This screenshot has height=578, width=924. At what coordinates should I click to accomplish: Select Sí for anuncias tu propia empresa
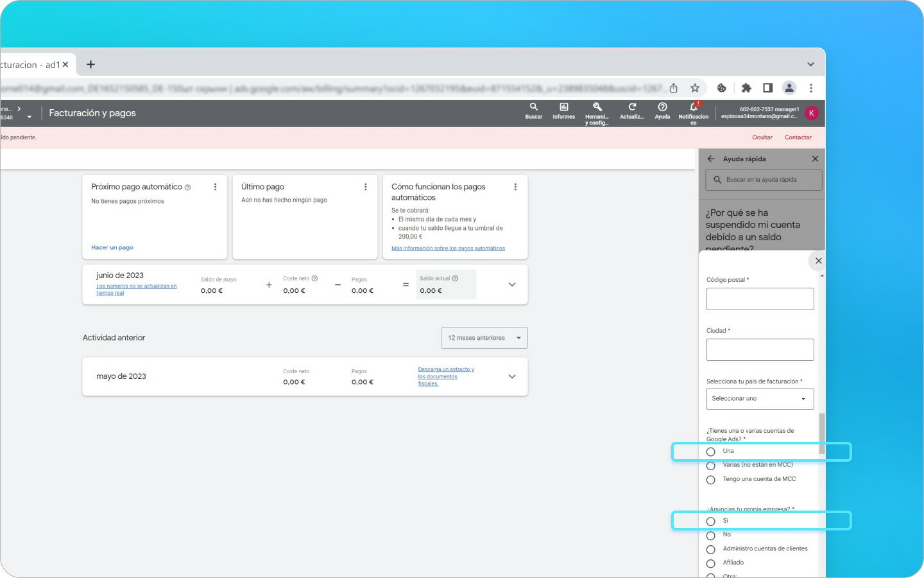710,521
